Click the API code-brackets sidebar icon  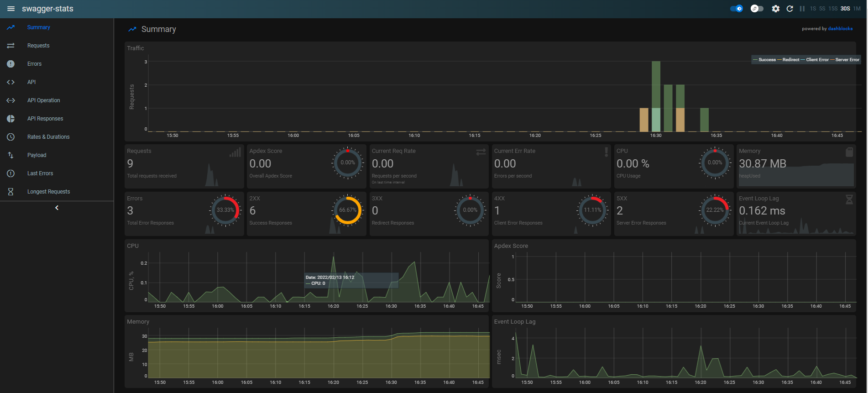click(x=11, y=82)
